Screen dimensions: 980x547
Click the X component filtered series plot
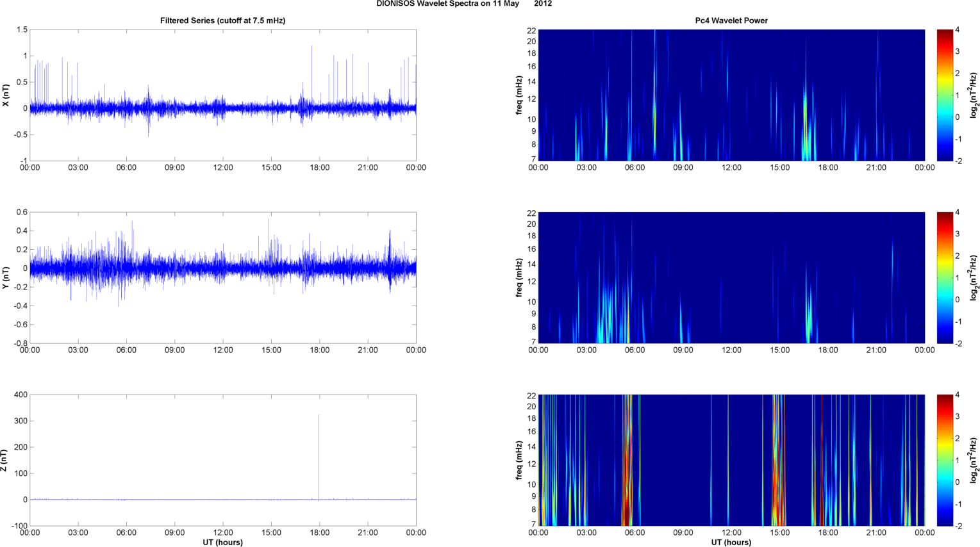point(222,95)
